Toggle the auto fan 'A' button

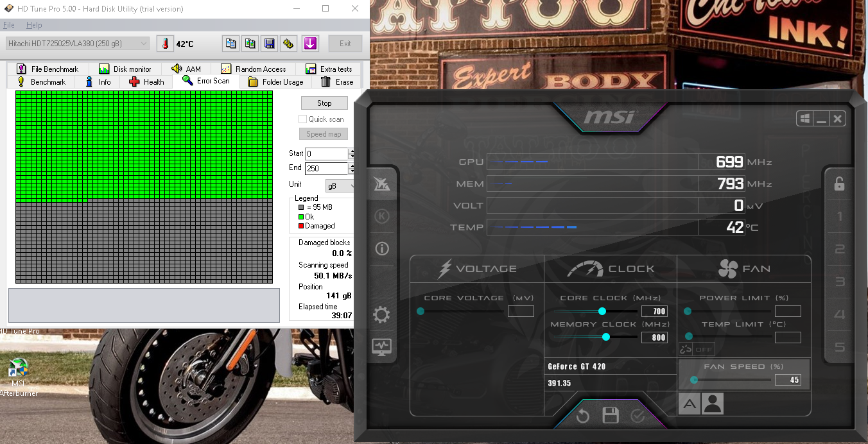coord(690,404)
